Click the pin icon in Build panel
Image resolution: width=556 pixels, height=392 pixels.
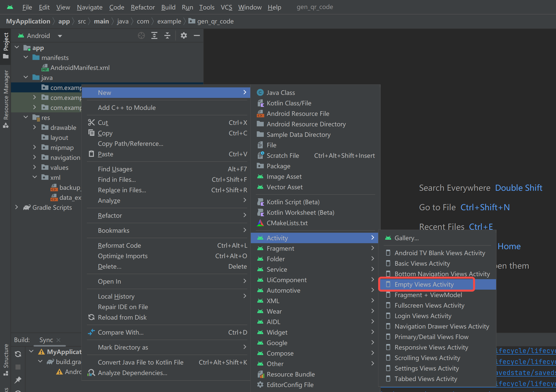pyautogui.click(x=18, y=380)
